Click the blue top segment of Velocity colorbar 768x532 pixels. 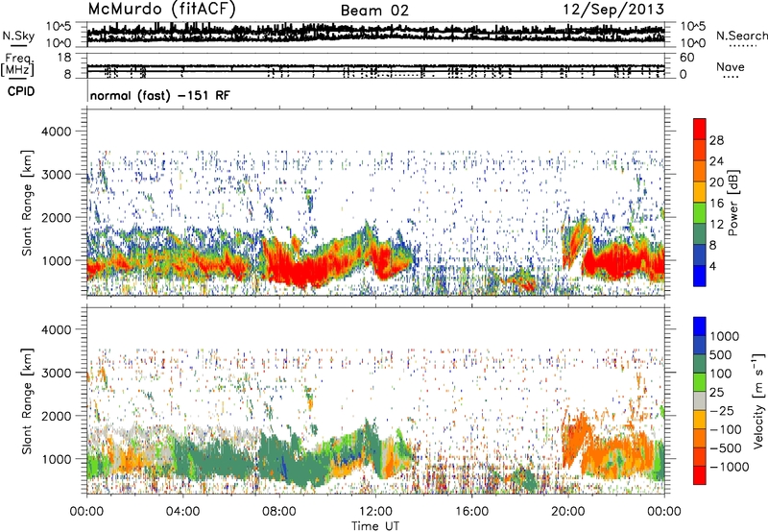[700, 326]
